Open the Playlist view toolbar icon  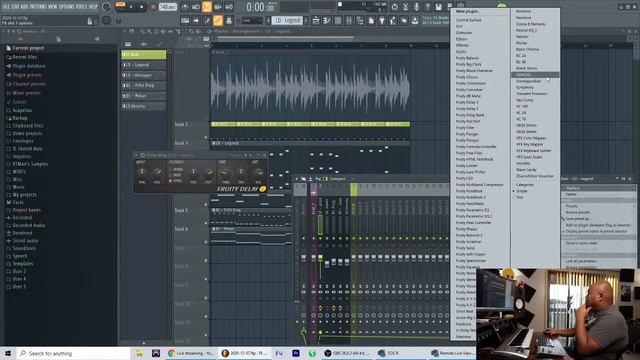click(x=316, y=20)
